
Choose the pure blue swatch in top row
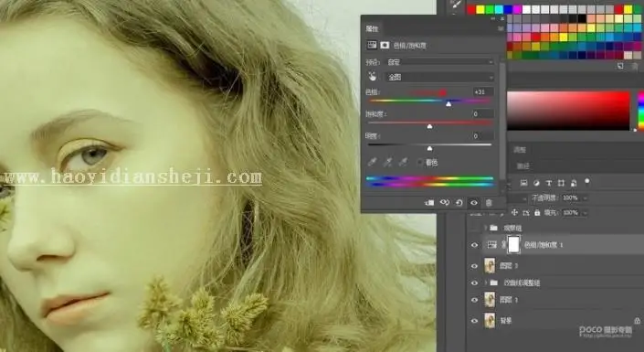[x=508, y=9]
